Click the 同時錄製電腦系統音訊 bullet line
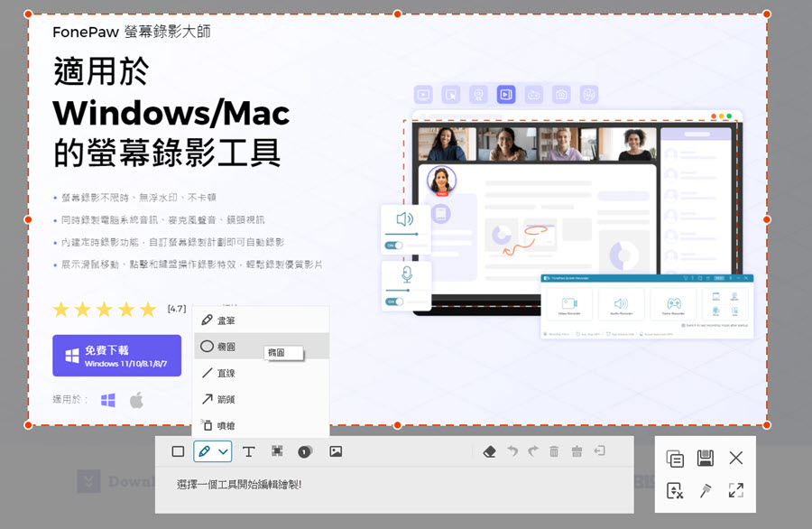 coord(162,219)
